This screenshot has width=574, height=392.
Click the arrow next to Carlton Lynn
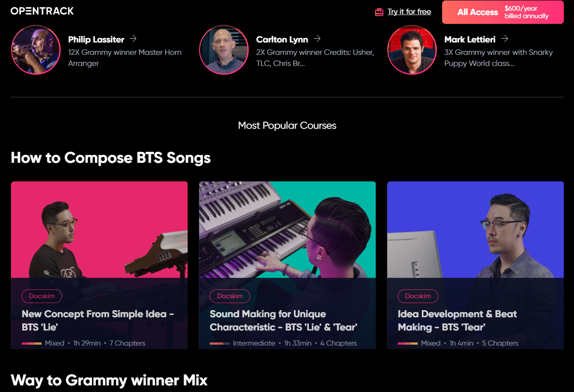pyautogui.click(x=317, y=39)
